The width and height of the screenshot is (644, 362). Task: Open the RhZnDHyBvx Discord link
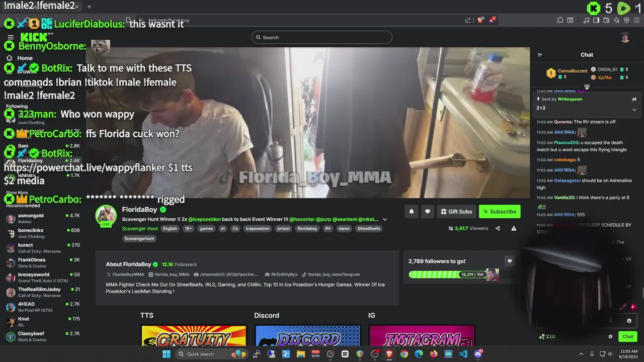(x=281, y=275)
